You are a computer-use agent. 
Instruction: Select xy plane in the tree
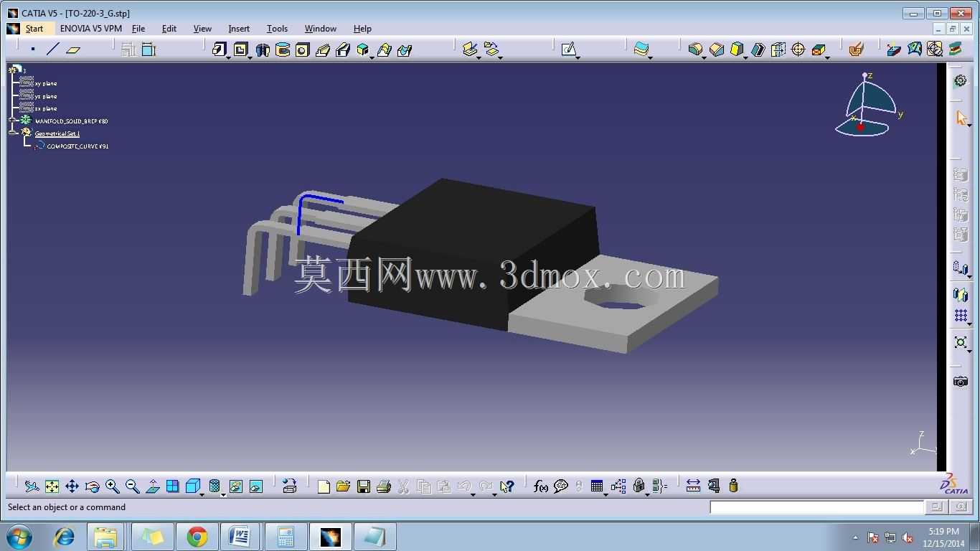click(x=46, y=84)
